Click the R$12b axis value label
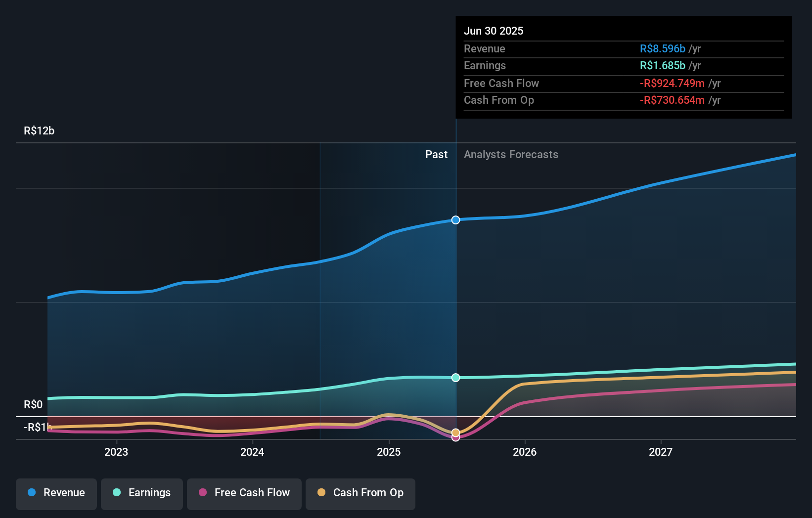Image resolution: width=812 pixels, height=518 pixels. (39, 130)
